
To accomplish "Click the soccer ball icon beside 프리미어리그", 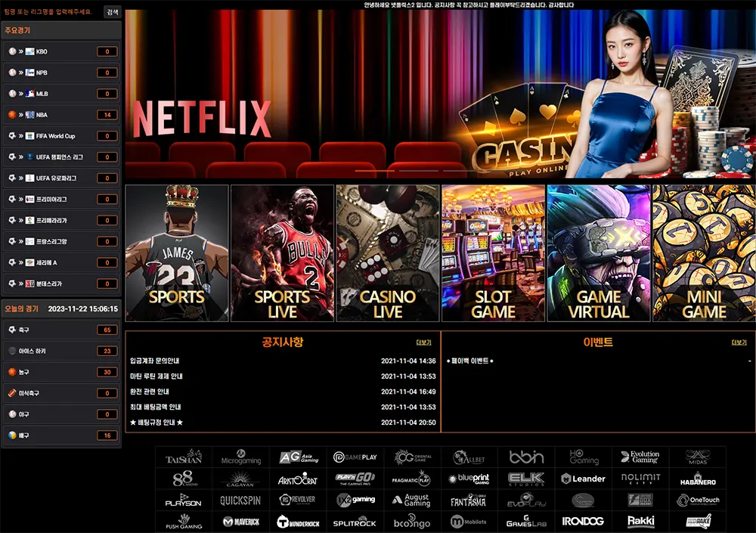I will 12,199.
